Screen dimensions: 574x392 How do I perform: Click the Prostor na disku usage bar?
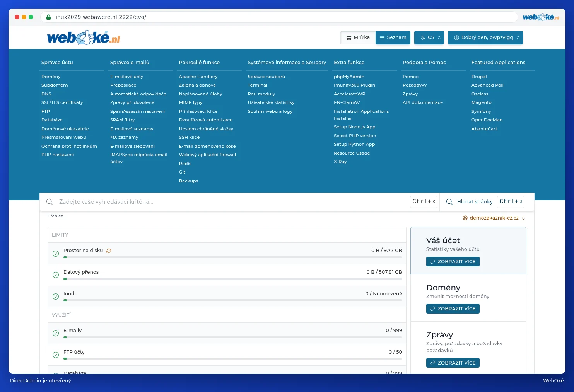[233, 257]
